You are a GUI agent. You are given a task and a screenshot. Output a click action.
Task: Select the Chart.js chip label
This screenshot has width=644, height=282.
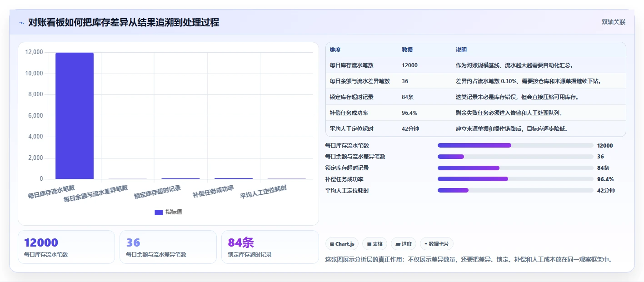tap(345, 244)
